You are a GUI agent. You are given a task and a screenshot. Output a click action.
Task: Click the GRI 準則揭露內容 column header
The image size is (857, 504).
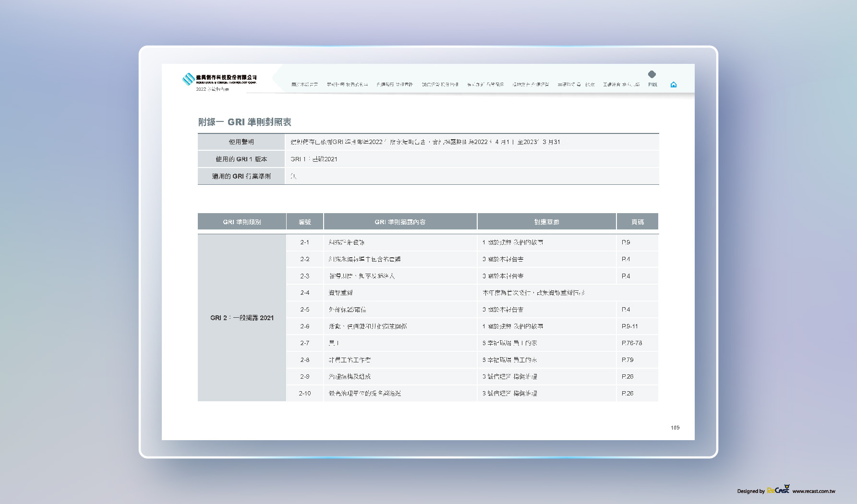click(x=400, y=222)
